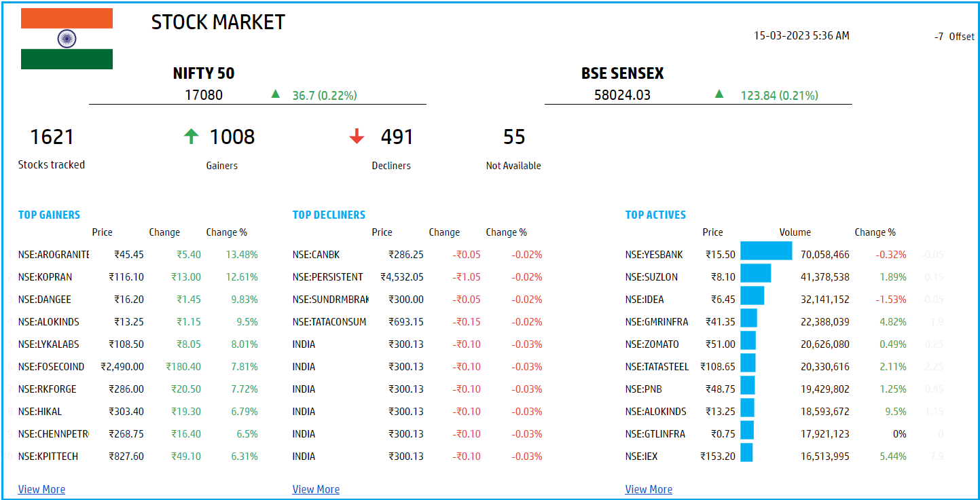Select NSE:ALOKINDS in Top Gainers

(x=49, y=322)
